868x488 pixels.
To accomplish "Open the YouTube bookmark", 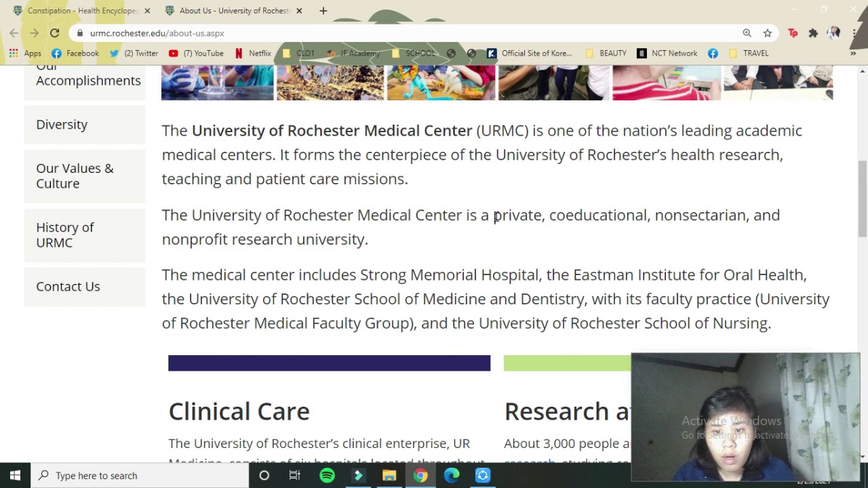I will tap(196, 53).
